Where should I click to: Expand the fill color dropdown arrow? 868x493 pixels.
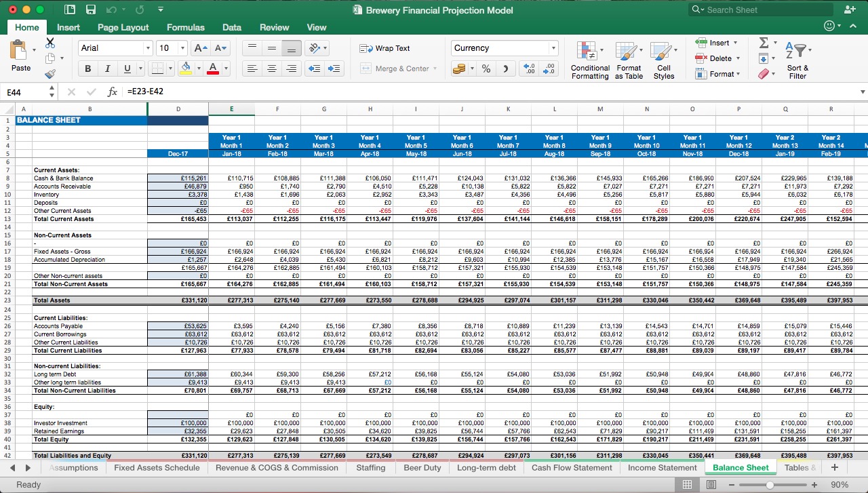[x=197, y=68]
